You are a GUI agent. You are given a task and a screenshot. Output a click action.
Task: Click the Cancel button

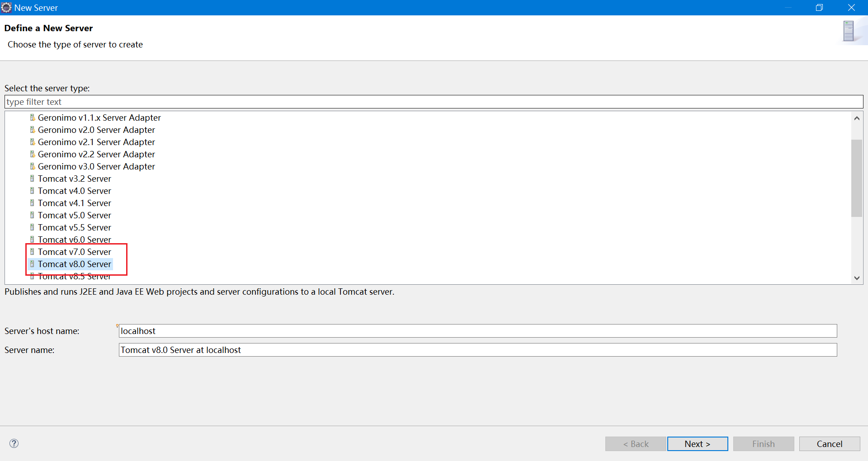pos(830,444)
